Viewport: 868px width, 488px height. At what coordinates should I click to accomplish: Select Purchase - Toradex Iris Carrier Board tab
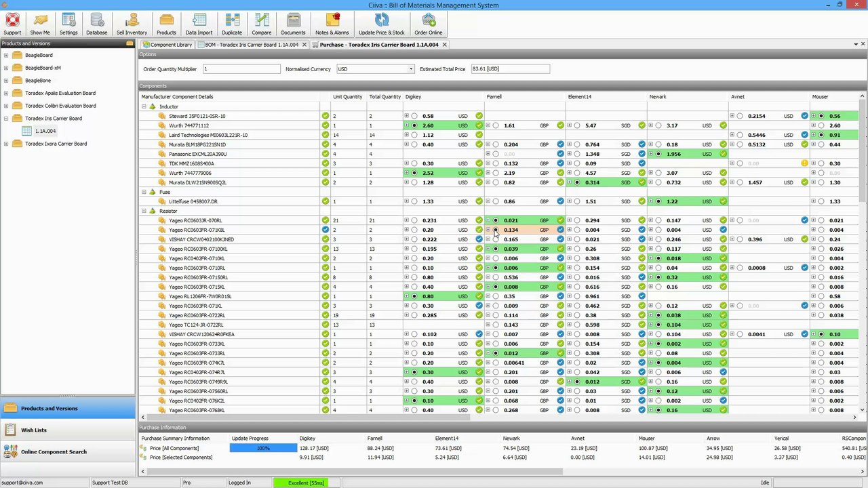(378, 45)
